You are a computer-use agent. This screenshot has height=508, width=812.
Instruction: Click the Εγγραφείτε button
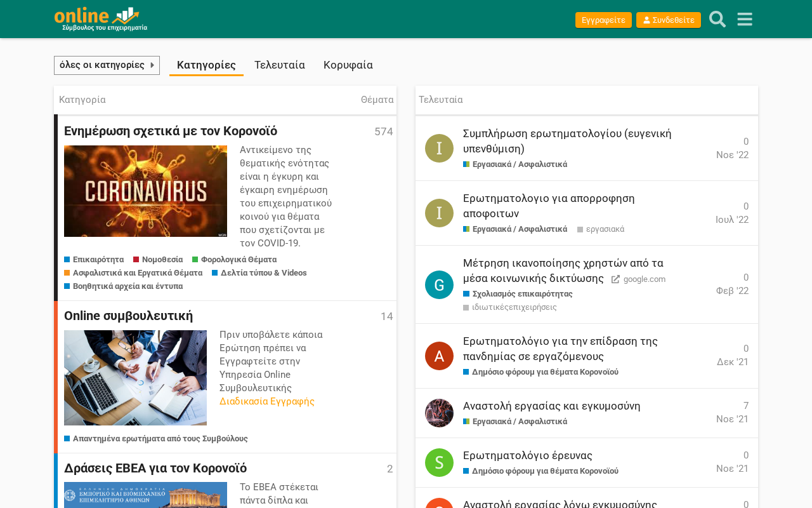[603, 20]
